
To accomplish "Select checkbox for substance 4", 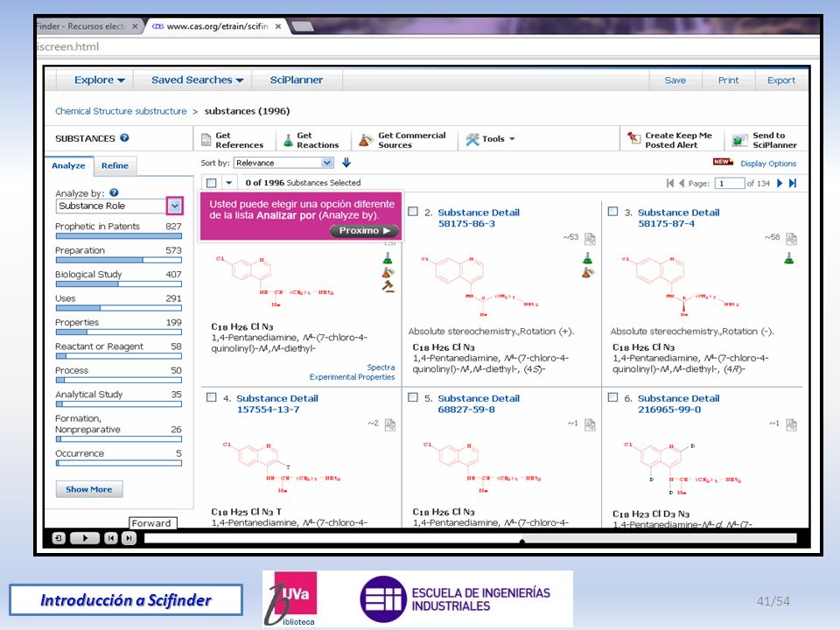I will [212, 397].
